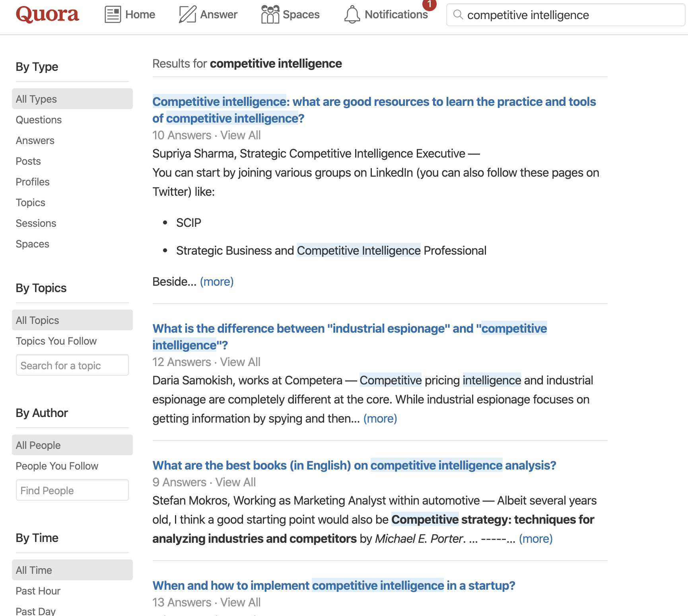Filter results to Past Hour
Screen dimensions: 688x616
click(38, 591)
